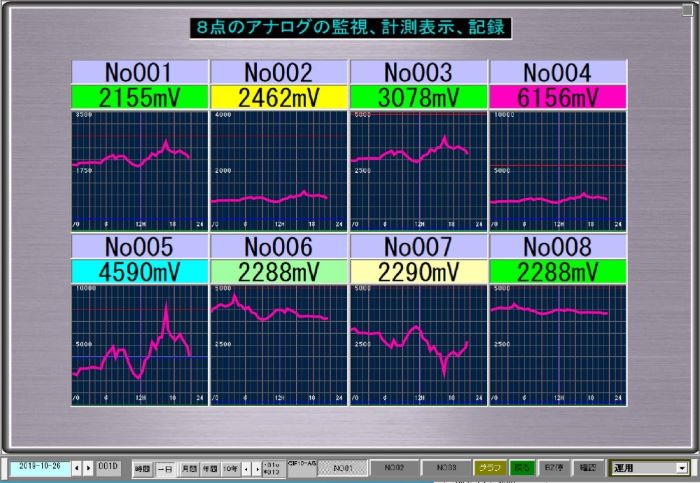
Task: Select the 2018-10-26 date field
Action: coord(39,467)
